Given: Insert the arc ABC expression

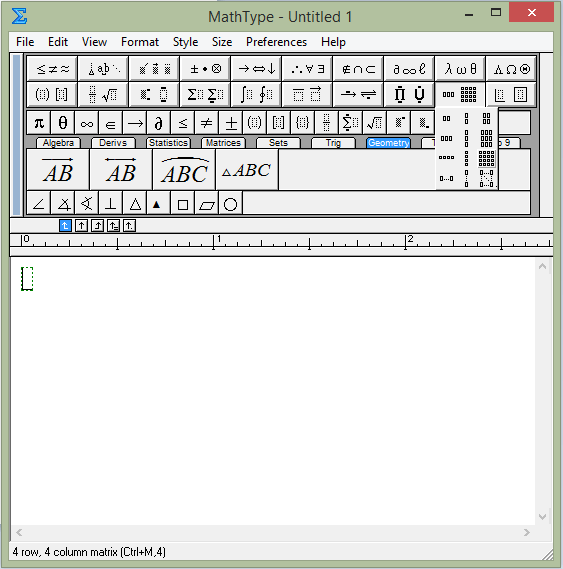Looking at the screenshot, I should 184,169.
